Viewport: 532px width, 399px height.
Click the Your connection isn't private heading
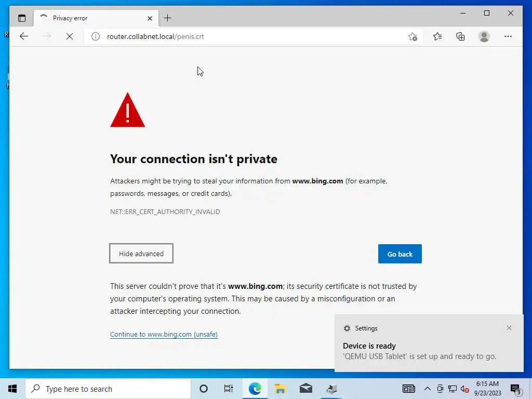194,159
